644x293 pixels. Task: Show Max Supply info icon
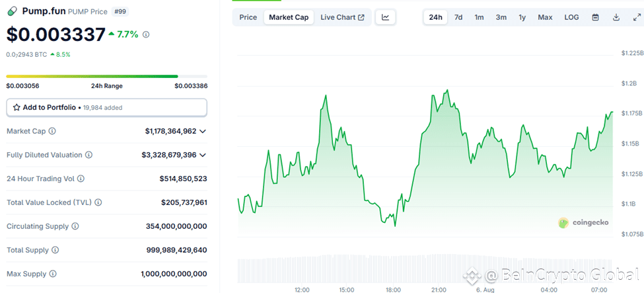coord(53,274)
